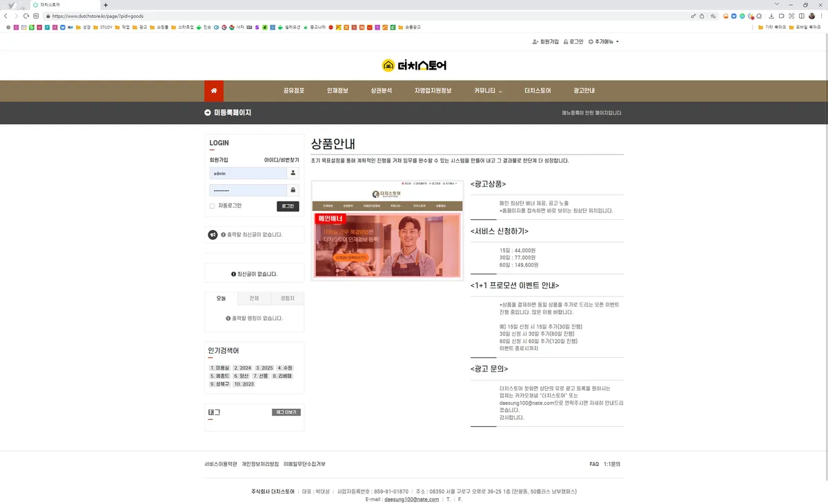This screenshot has width=828, height=504.
Task: Open the 서비스이용약관 footer link
Action: 221,464
